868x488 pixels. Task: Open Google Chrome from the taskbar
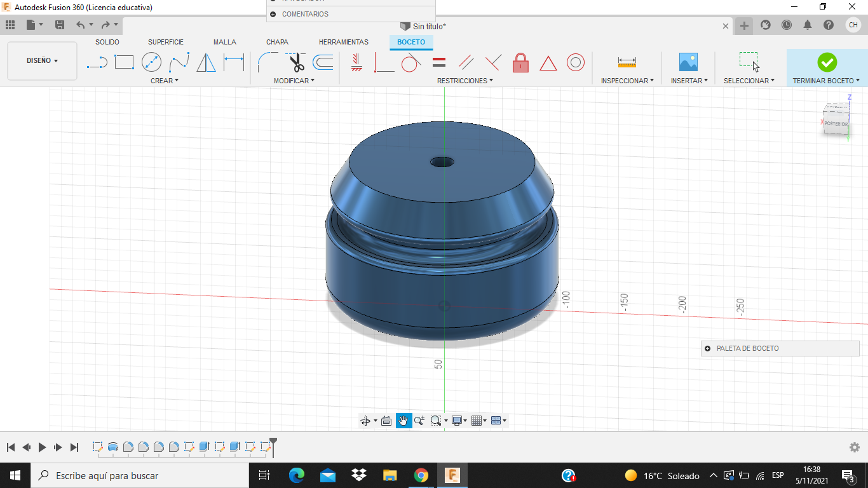tap(421, 475)
